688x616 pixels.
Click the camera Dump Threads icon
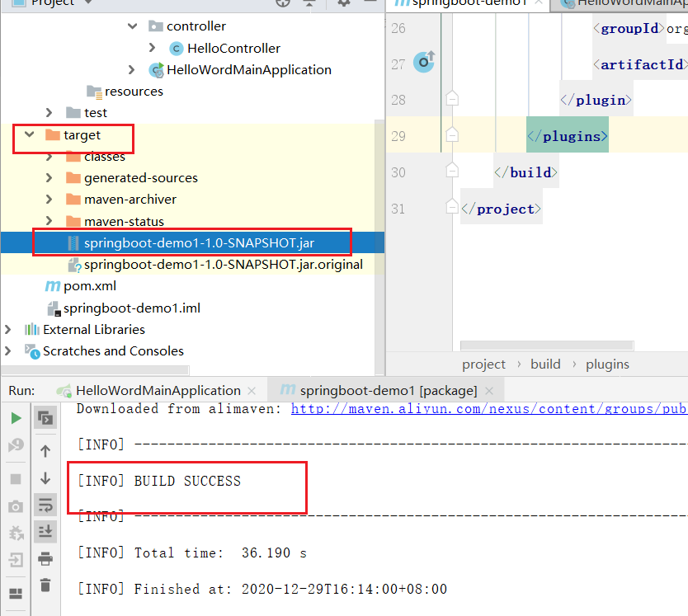[x=16, y=507]
